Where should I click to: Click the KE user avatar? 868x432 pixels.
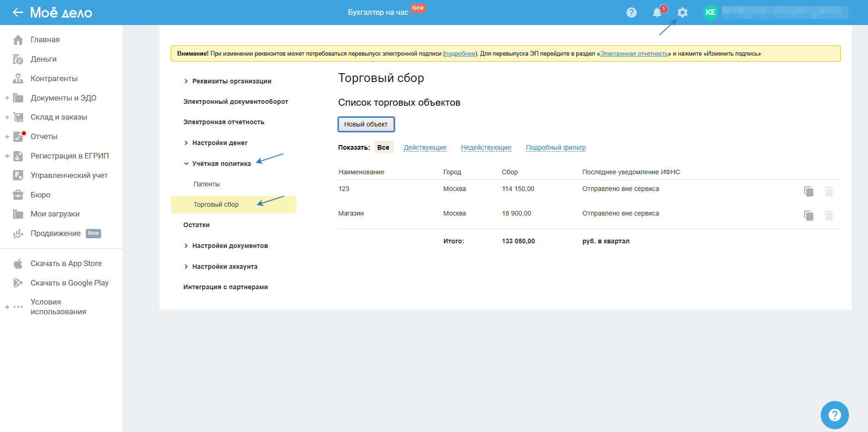[710, 13]
